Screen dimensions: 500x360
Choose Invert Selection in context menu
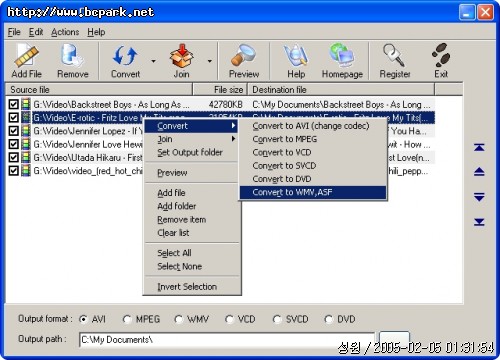(191, 286)
